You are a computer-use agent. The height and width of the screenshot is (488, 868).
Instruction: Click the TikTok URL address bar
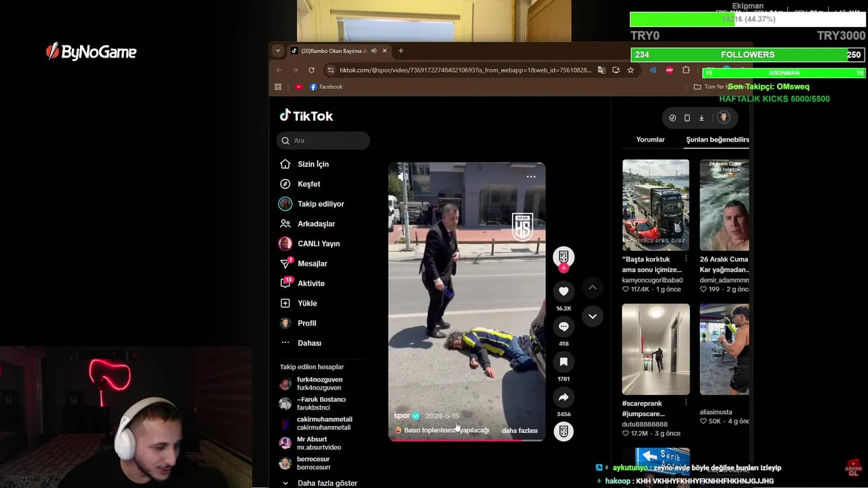point(465,70)
